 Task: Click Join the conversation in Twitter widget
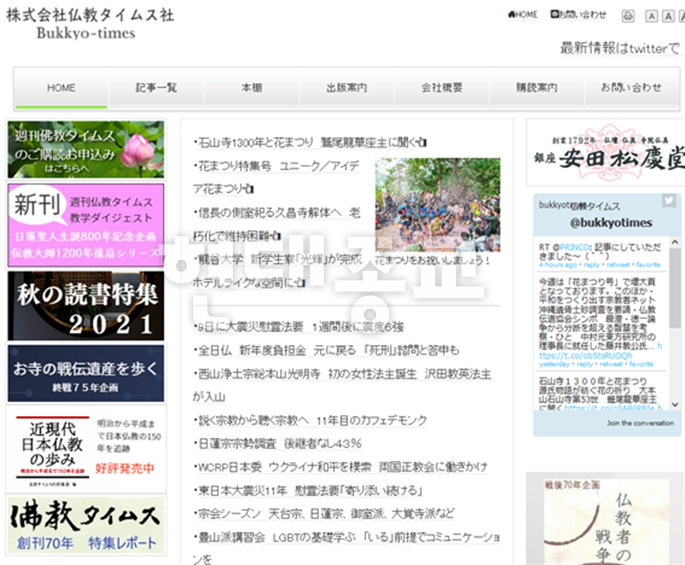coord(640,423)
